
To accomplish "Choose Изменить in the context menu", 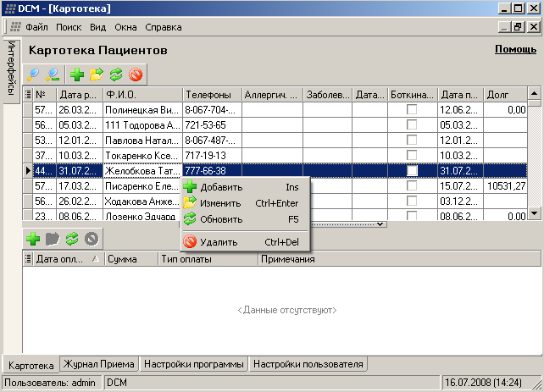I will point(245,203).
